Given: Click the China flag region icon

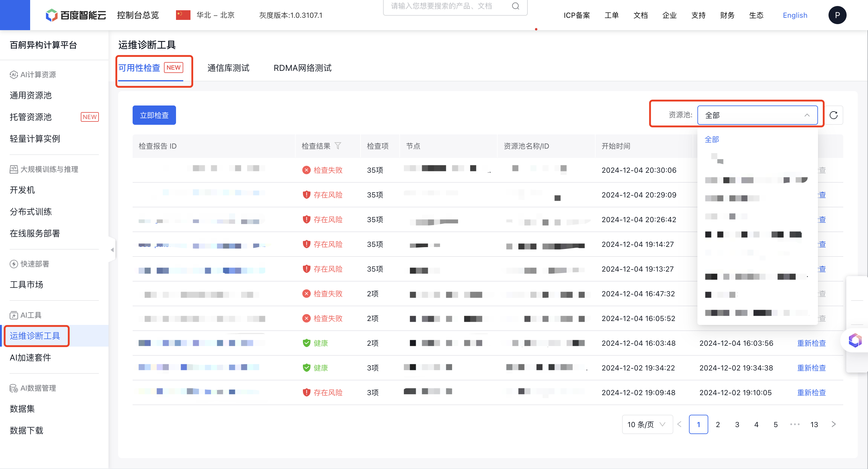Looking at the screenshot, I should click(183, 15).
